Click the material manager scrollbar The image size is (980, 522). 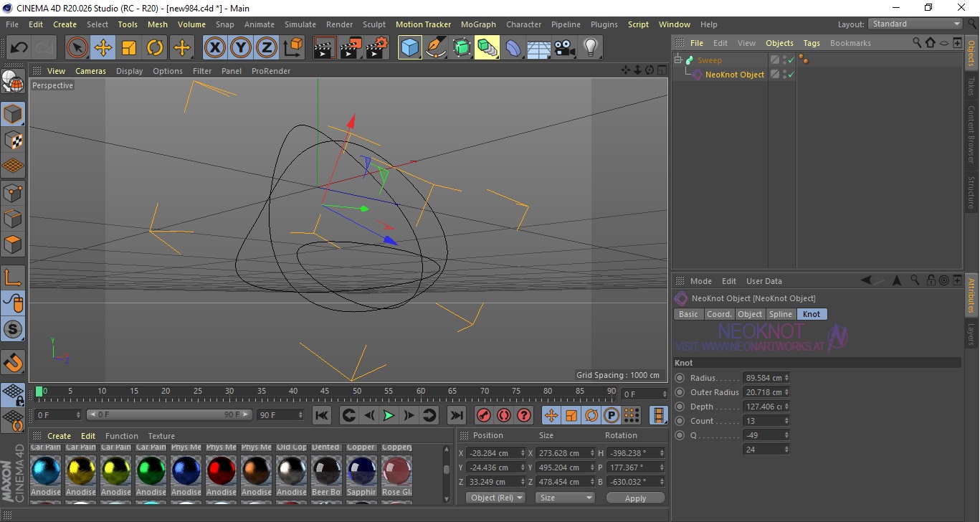pos(447,470)
